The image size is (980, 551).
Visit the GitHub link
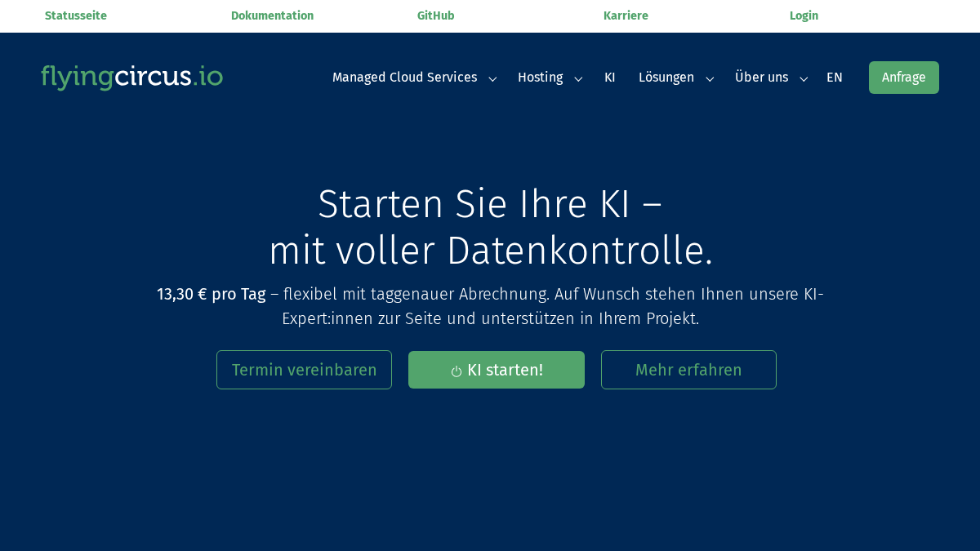[435, 16]
